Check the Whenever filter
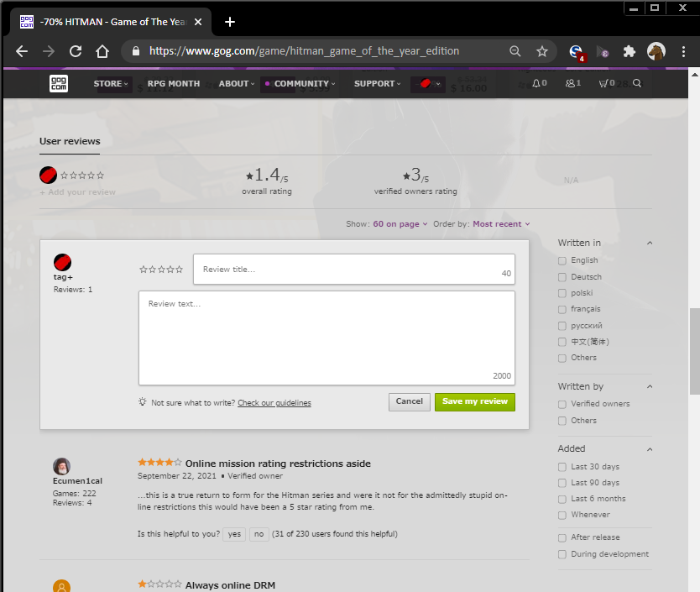Screen dimensions: 700x592 (x=562, y=515)
